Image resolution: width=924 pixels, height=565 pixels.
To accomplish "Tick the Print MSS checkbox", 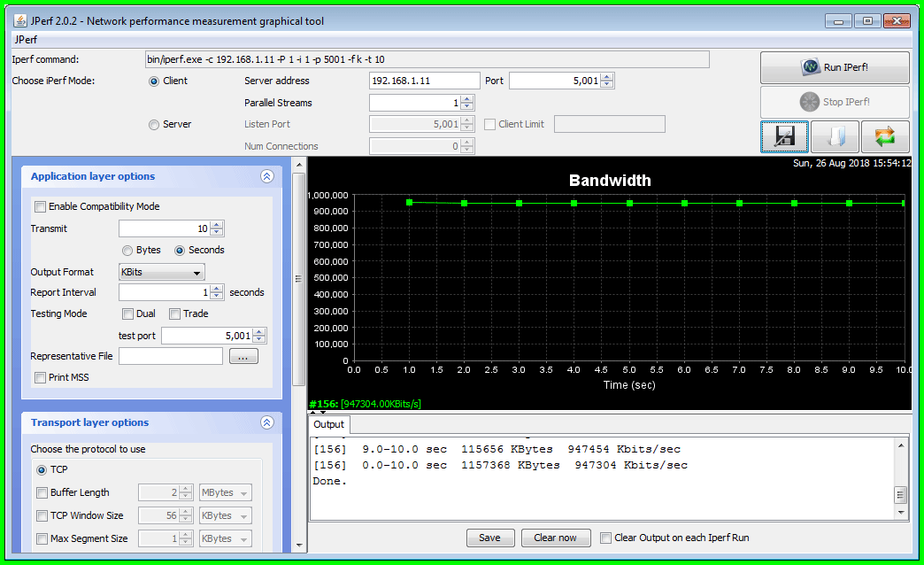I will coord(40,377).
